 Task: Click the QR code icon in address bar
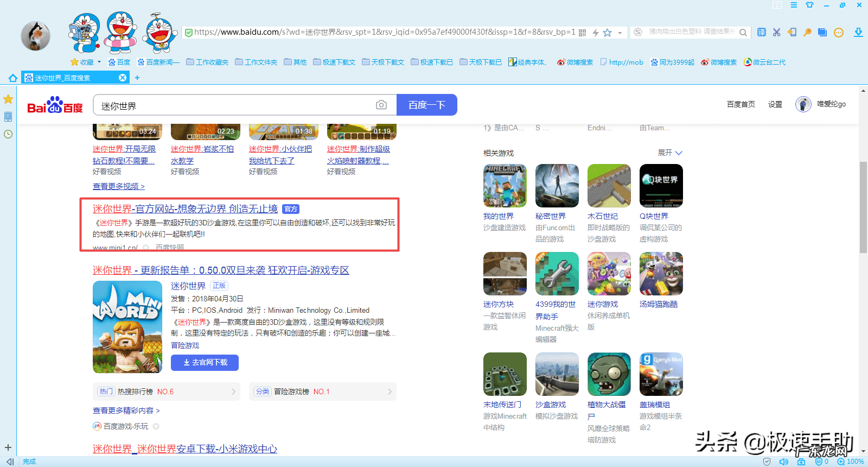tap(583, 33)
